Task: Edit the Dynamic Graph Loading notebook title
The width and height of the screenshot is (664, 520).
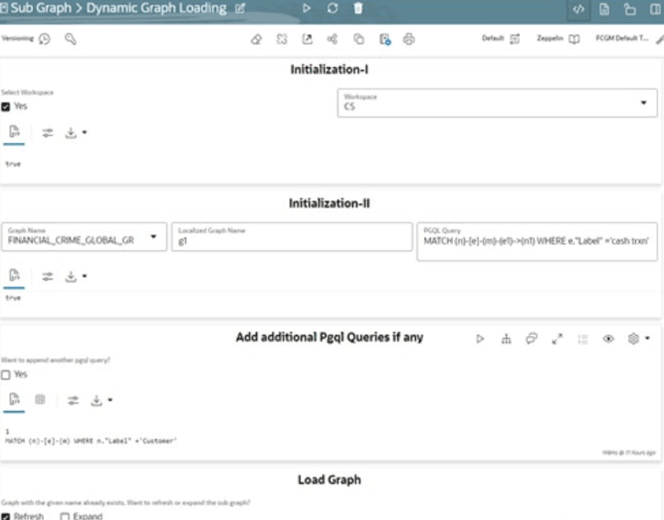Action: [x=240, y=8]
